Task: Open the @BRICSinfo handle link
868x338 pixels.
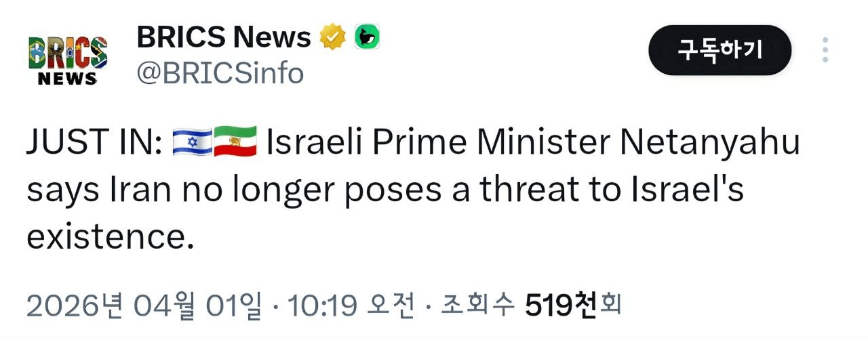Action: [x=220, y=72]
